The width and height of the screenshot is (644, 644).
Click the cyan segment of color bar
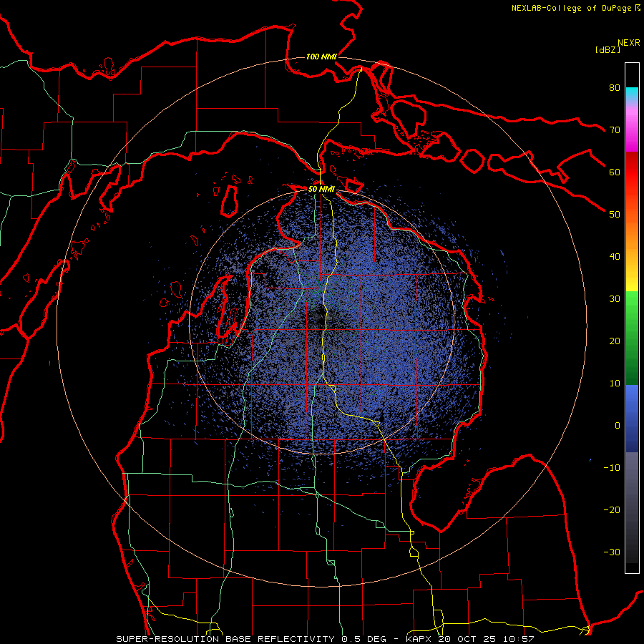click(632, 94)
